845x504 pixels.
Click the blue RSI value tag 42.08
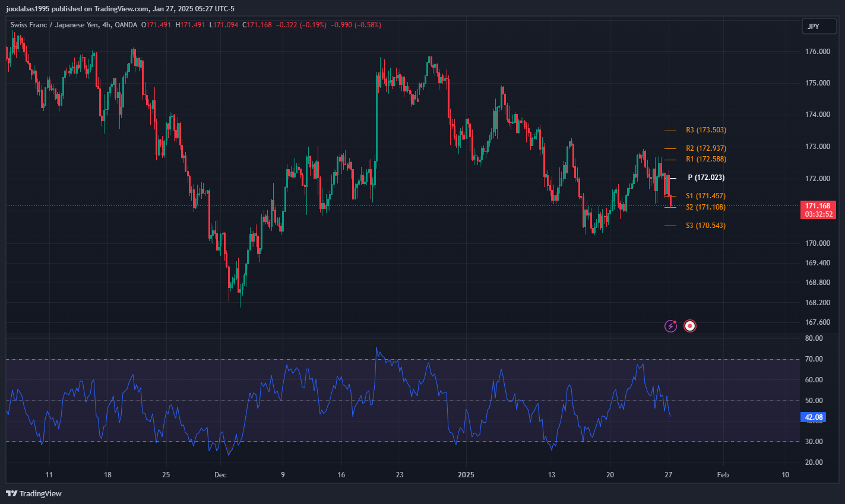coord(814,417)
